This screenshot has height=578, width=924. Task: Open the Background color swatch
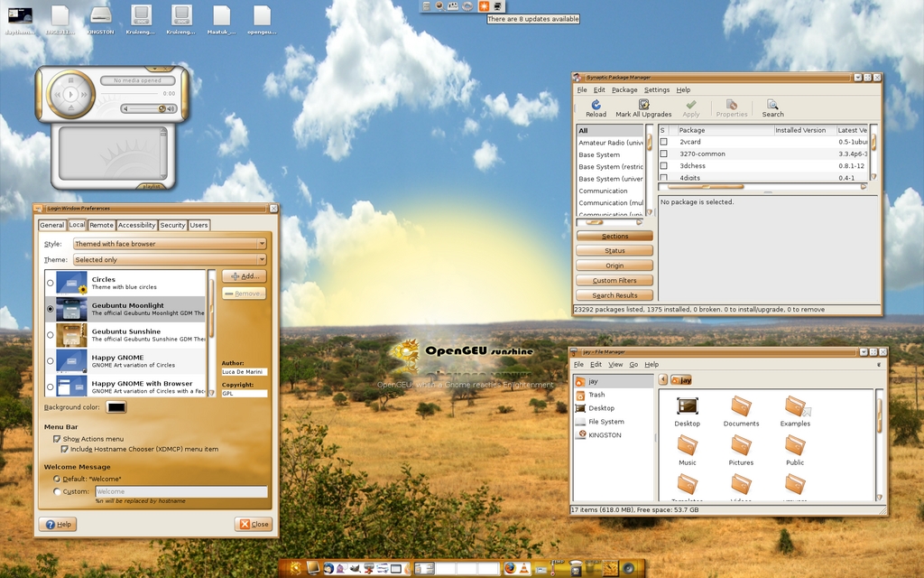click(116, 407)
